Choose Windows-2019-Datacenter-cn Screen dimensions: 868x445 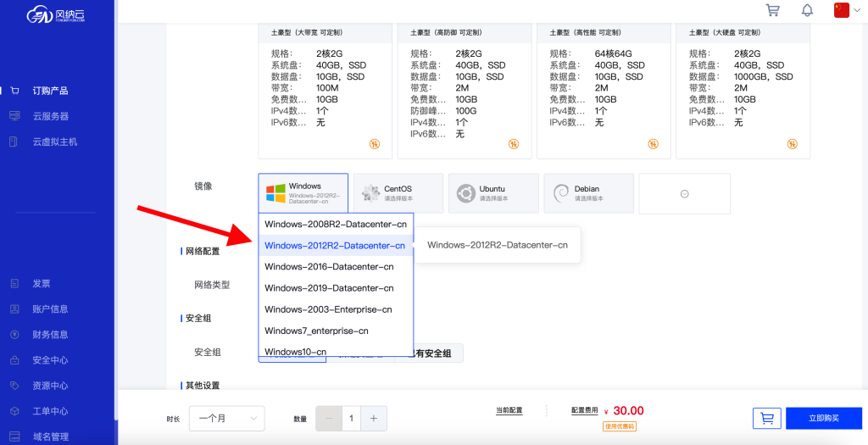[x=336, y=288]
